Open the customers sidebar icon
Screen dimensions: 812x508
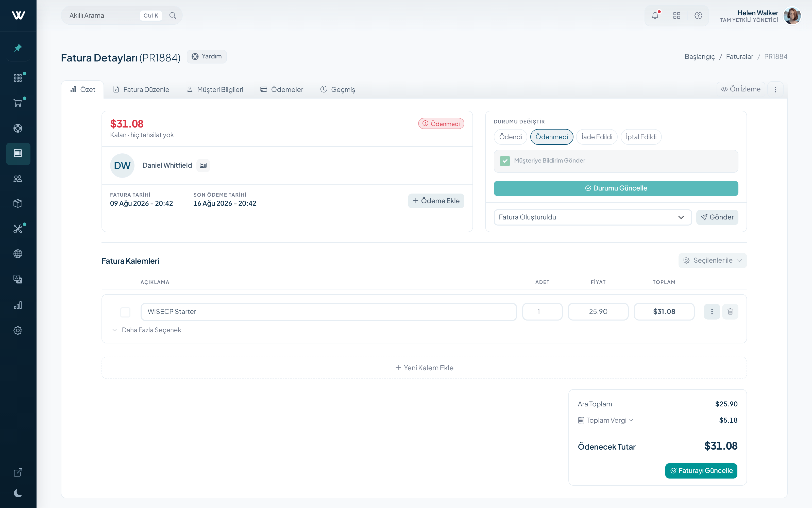(x=18, y=179)
